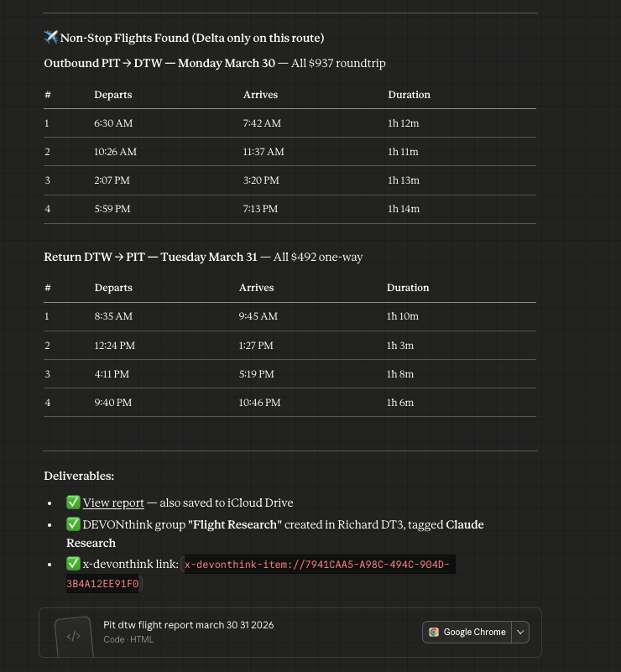
Task: Click the Duration header in the Return table
Action: [408, 288]
